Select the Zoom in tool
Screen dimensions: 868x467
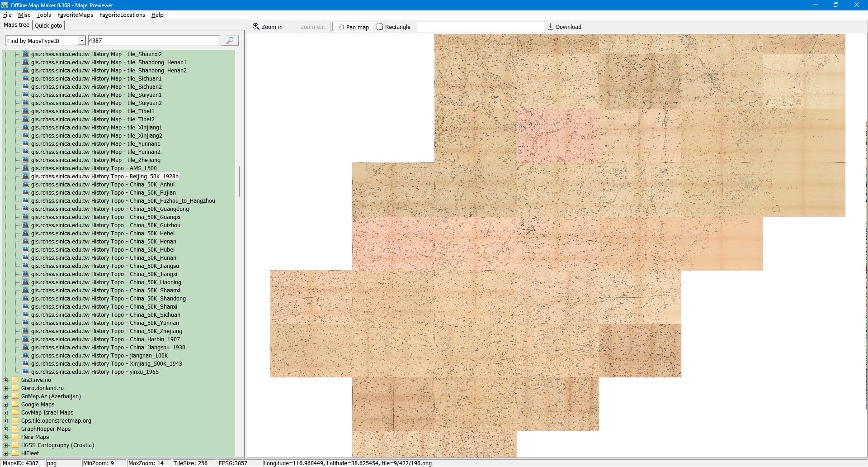(x=268, y=27)
